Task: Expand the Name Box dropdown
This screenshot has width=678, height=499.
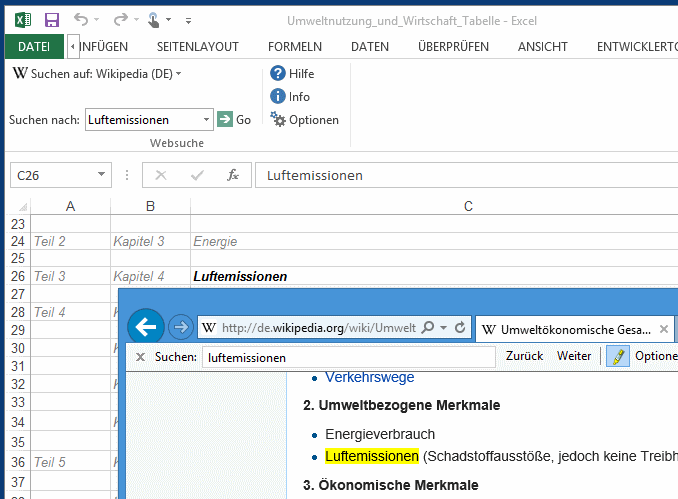Action: click(102, 175)
